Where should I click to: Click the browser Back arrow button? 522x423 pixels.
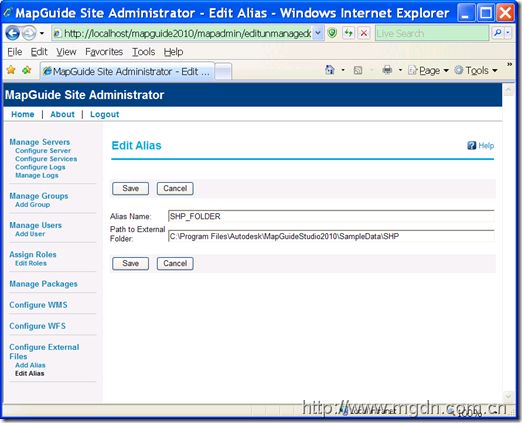coord(13,33)
